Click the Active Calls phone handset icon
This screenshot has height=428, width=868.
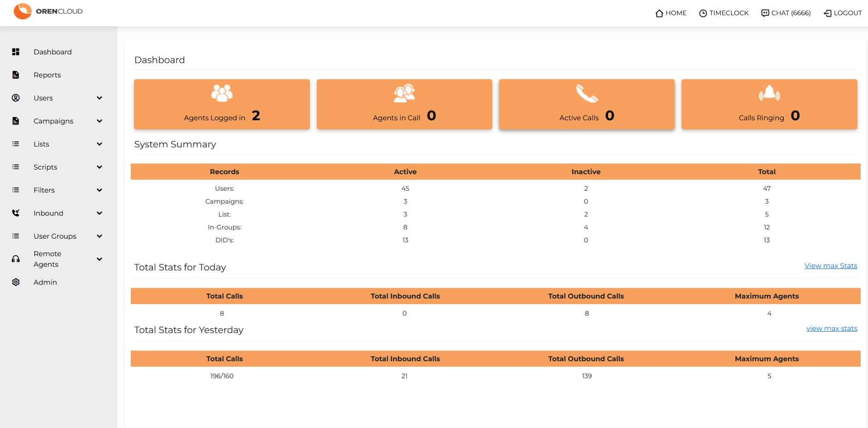pos(587,93)
